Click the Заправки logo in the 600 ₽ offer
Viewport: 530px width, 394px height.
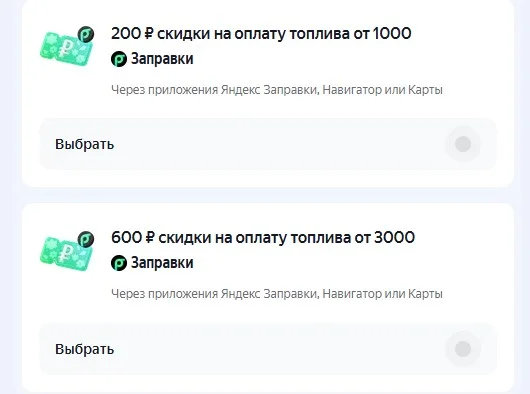tap(119, 263)
